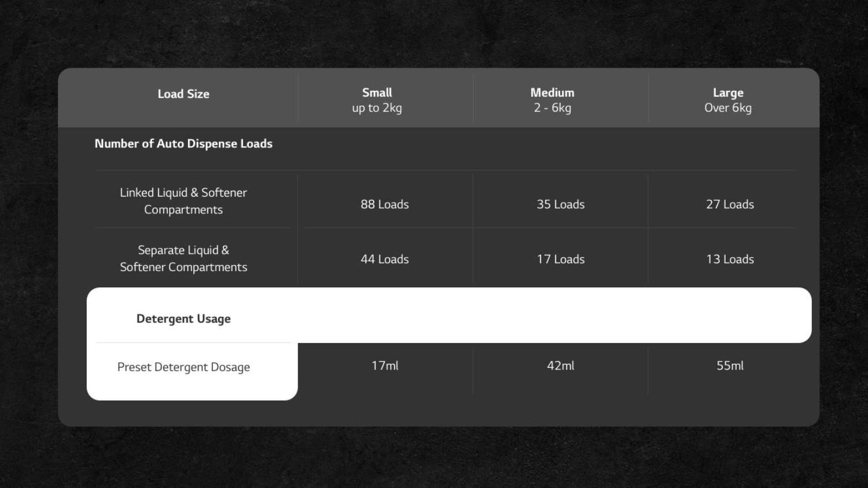Select the Number of Auto Dispense Loads heading

point(183,144)
